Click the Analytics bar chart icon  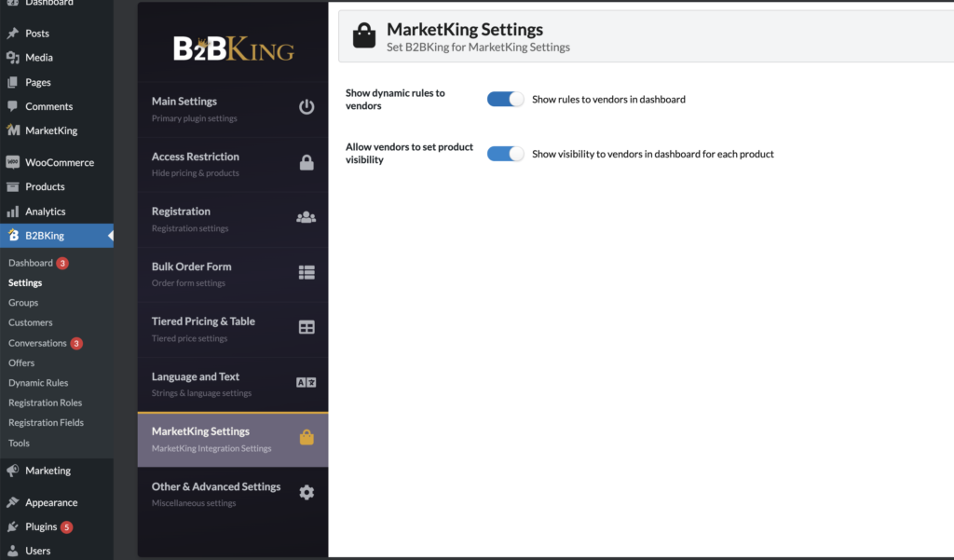tap(13, 212)
